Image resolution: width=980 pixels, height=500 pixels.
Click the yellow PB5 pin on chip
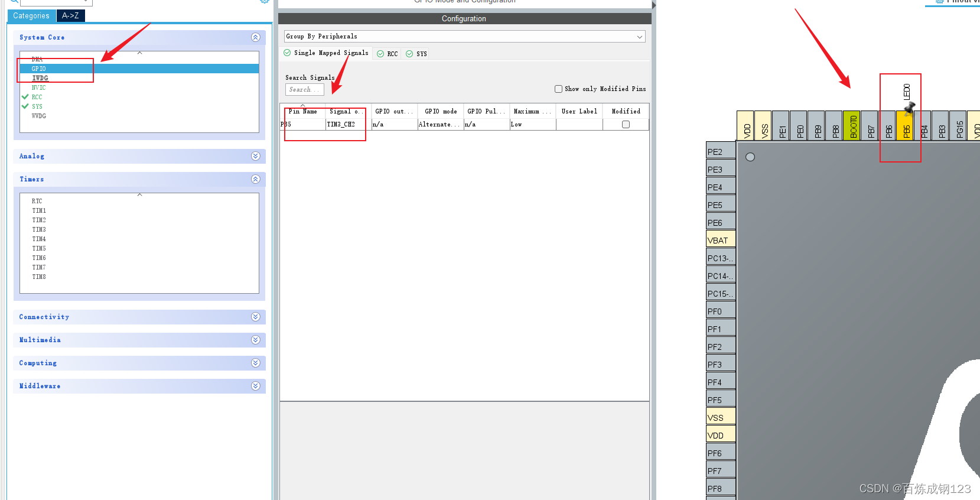[x=906, y=125]
